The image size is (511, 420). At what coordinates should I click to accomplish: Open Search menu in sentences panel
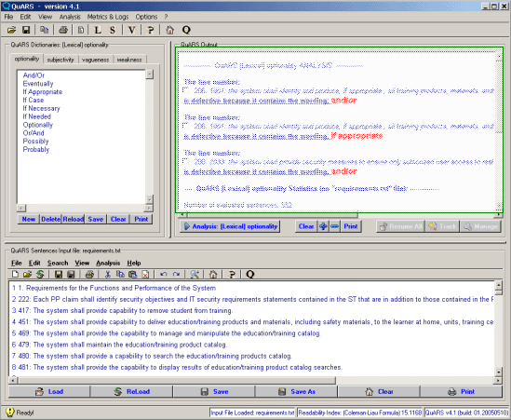pos(58,264)
